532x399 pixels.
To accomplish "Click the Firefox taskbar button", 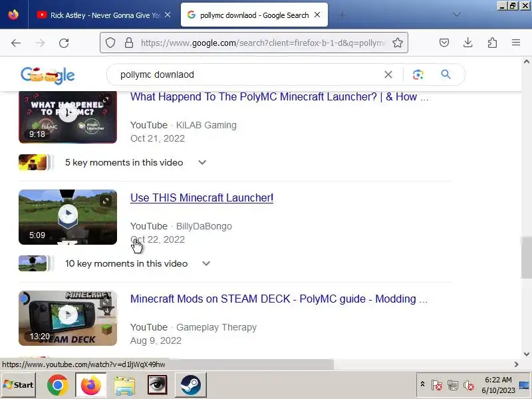I will (x=90, y=385).
